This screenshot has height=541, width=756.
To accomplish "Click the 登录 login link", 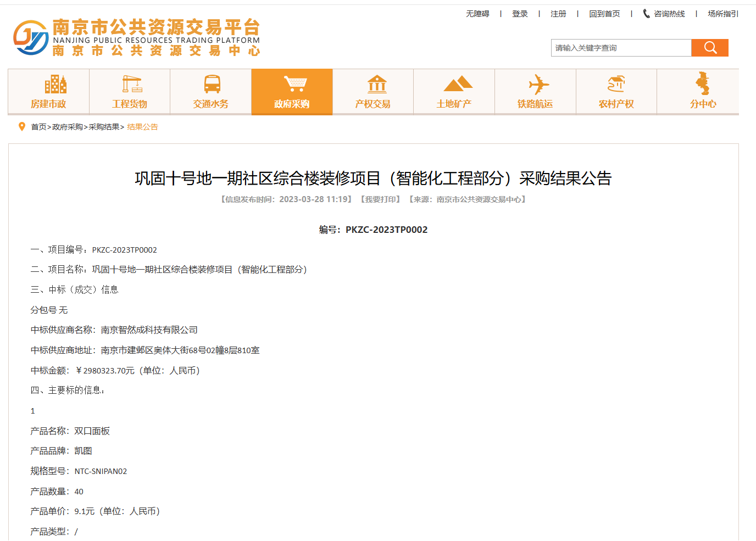I will (x=520, y=13).
